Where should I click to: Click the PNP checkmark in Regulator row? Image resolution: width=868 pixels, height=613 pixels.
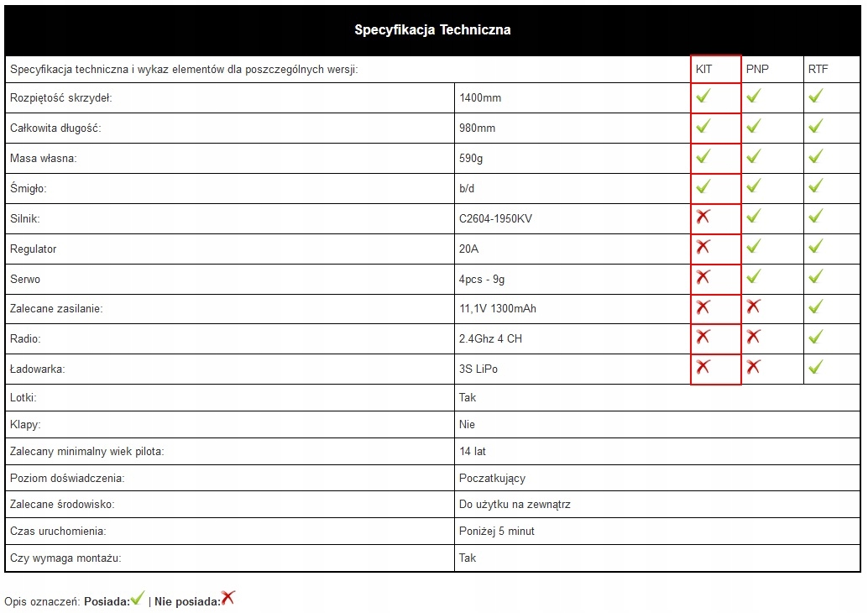754,247
